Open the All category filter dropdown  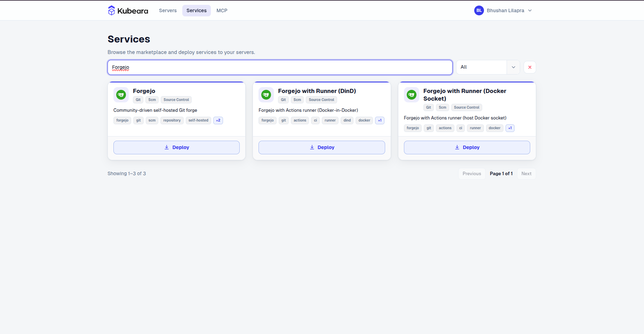(488, 67)
